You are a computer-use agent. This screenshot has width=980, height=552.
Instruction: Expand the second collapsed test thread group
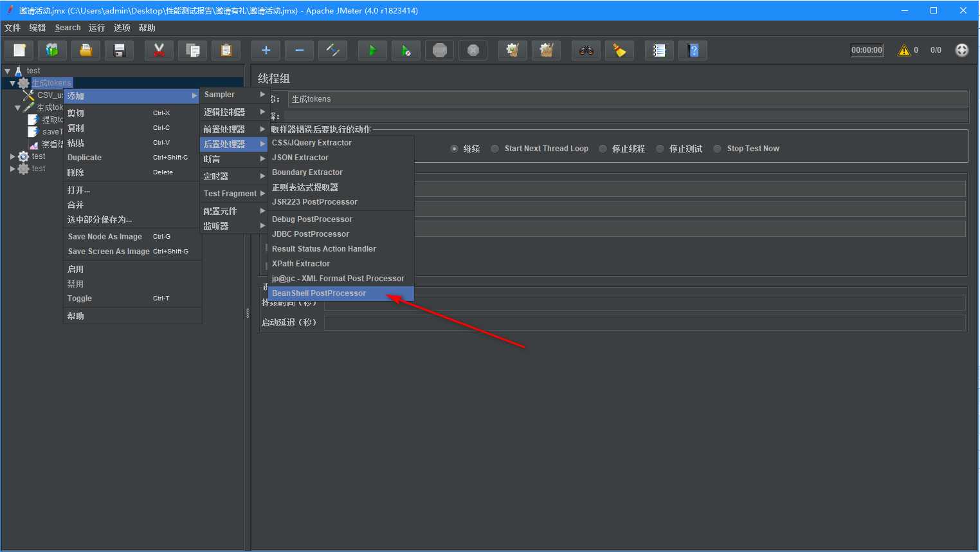point(12,169)
